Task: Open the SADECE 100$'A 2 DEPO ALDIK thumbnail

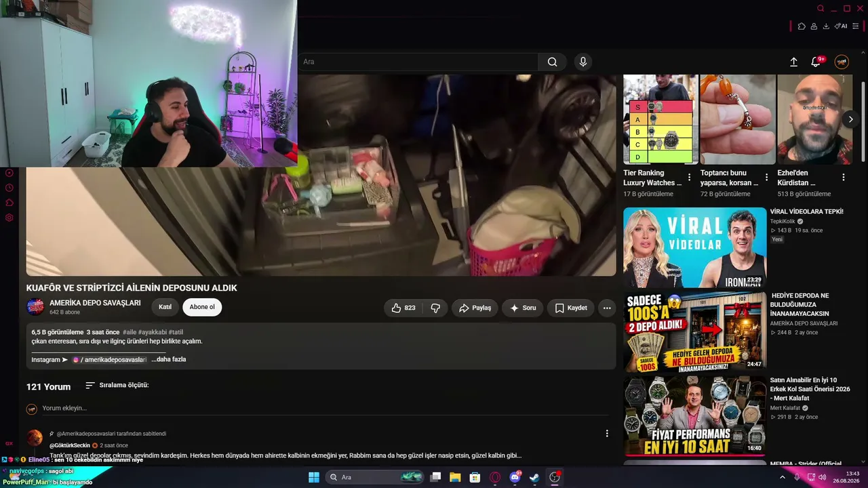Action: [695, 332]
